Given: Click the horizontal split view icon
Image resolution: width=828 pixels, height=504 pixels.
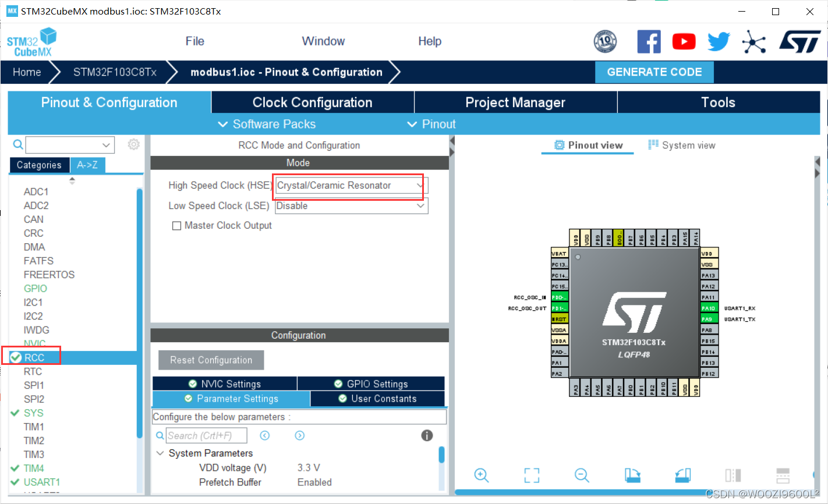Looking at the screenshot, I should pos(783,475).
